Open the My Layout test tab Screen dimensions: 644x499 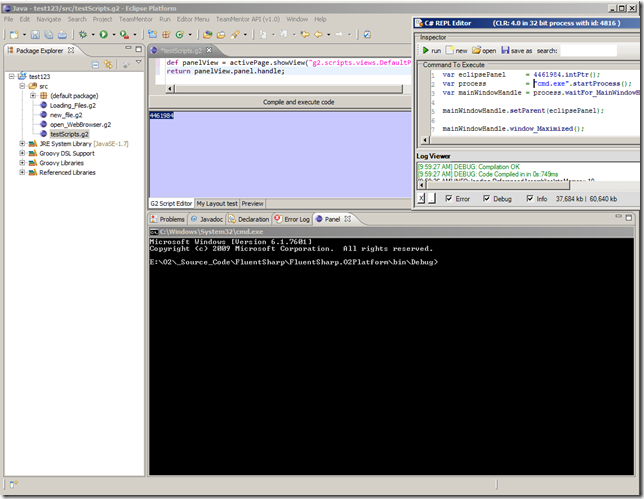pyautogui.click(x=216, y=203)
